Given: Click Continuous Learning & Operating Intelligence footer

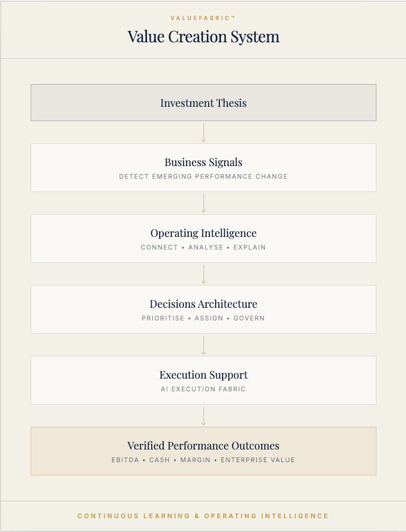Looking at the screenshot, I should [x=203, y=516].
